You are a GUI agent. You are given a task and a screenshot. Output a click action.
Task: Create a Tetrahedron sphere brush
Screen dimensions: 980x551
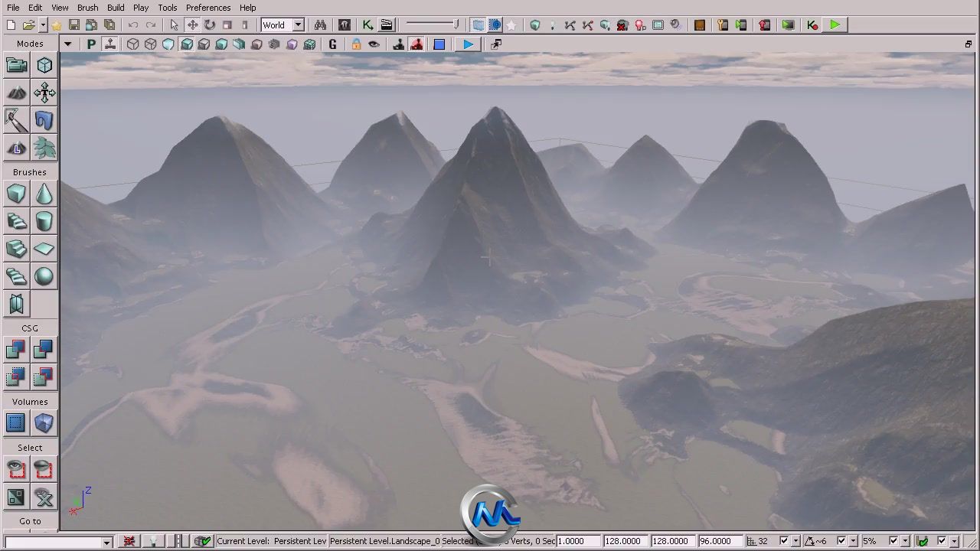click(x=44, y=277)
